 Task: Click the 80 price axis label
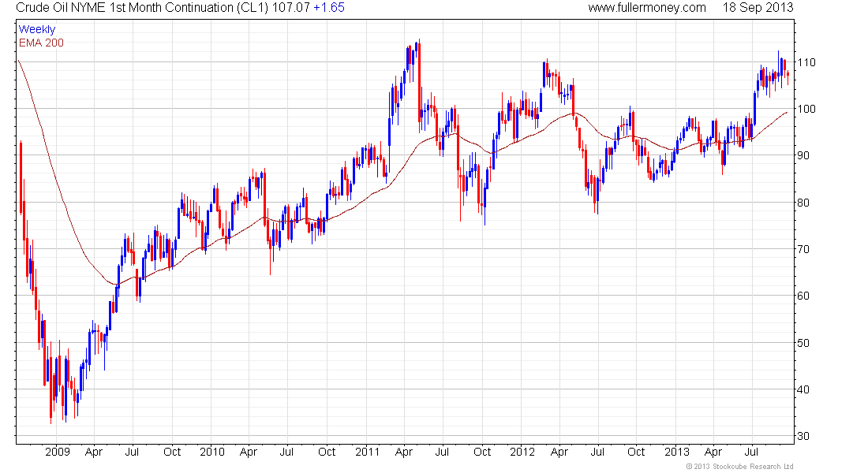[x=803, y=203]
